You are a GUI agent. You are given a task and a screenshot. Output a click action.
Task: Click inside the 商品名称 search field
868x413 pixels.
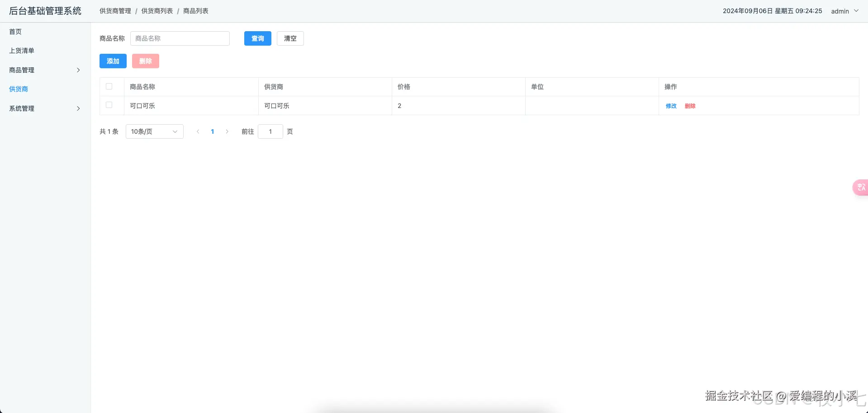click(180, 38)
